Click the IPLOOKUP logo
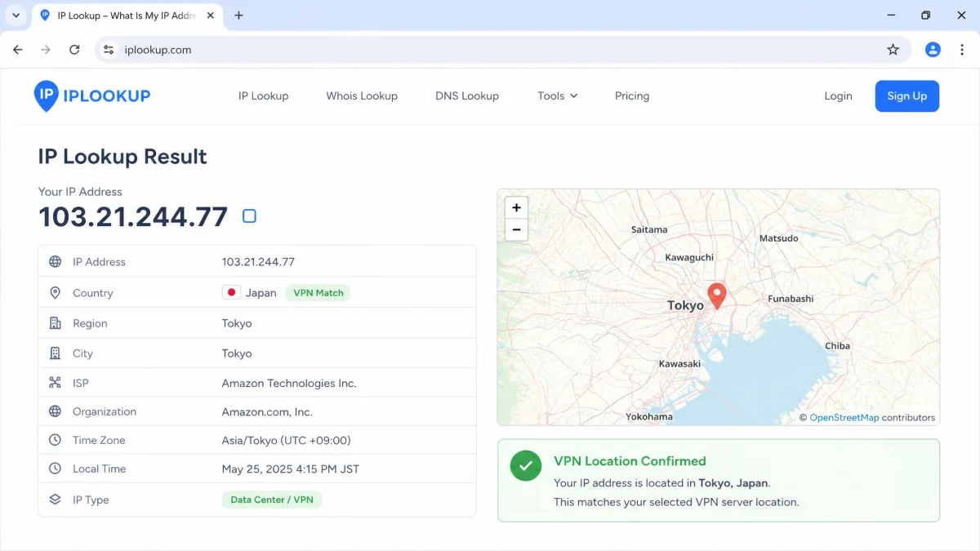This screenshot has height=551, width=980. [92, 96]
